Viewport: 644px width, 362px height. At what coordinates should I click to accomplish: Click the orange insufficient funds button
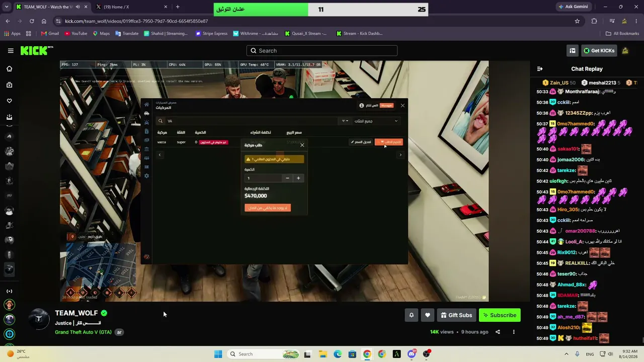click(x=268, y=208)
